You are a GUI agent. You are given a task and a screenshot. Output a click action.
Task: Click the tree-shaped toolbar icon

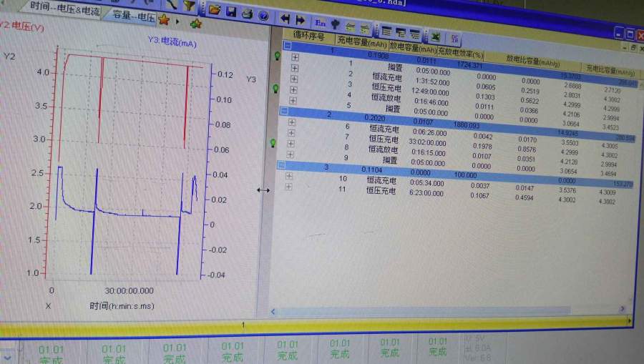coord(336,24)
